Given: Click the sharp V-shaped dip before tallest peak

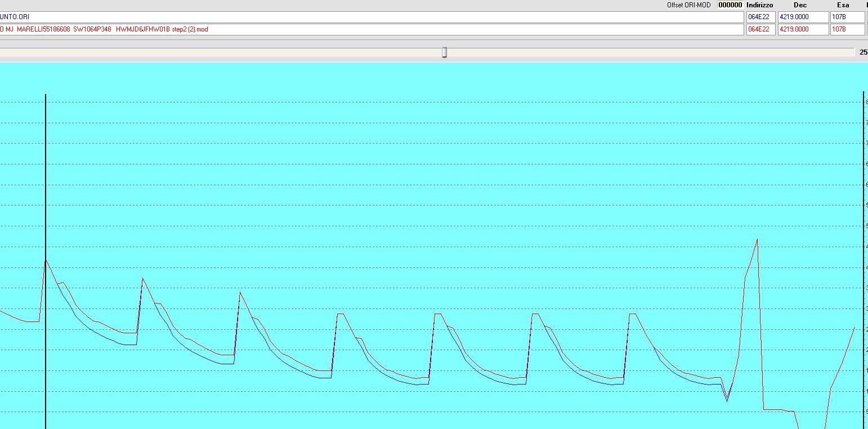Looking at the screenshot, I should [727, 400].
